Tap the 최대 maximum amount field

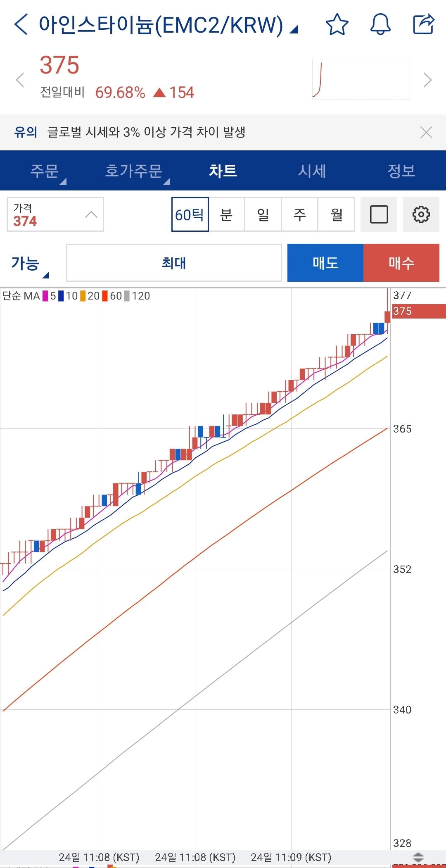(174, 263)
